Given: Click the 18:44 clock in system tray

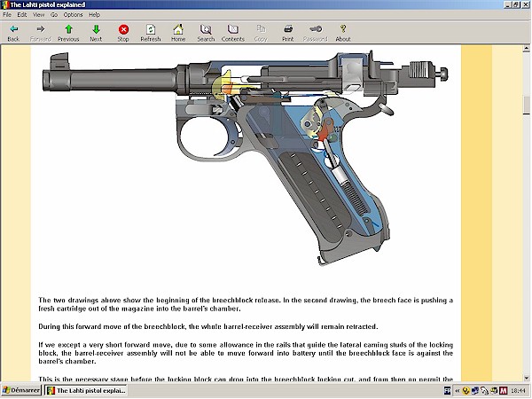Looking at the screenshot, I should [x=518, y=390].
